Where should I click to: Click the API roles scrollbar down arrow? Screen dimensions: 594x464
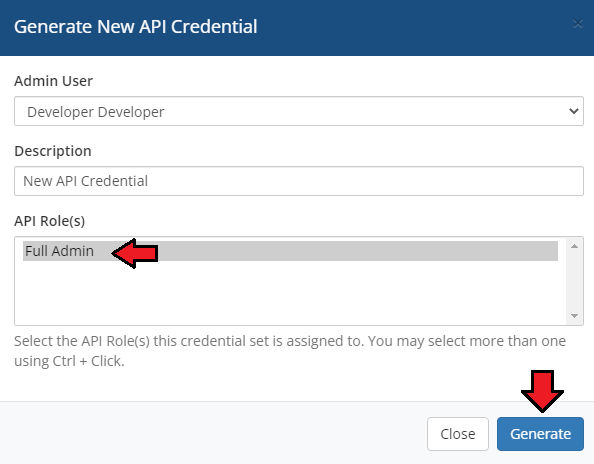pyautogui.click(x=574, y=316)
